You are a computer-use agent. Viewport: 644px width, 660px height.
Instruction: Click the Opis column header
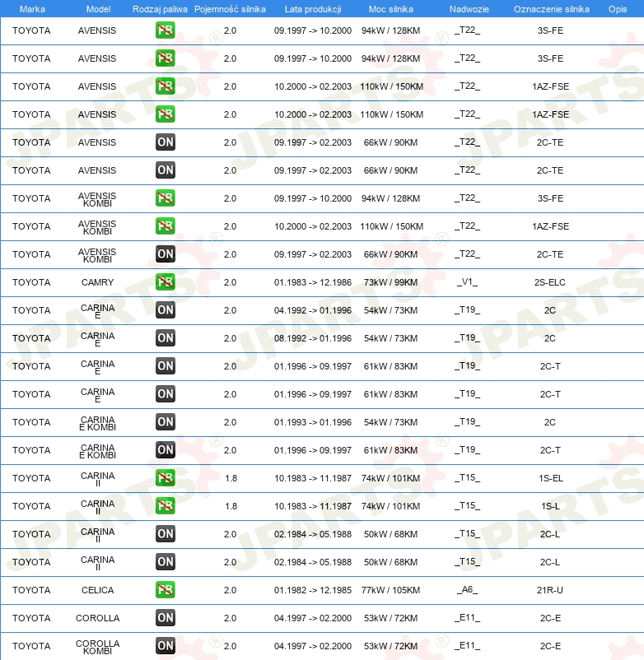pyautogui.click(x=618, y=9)
